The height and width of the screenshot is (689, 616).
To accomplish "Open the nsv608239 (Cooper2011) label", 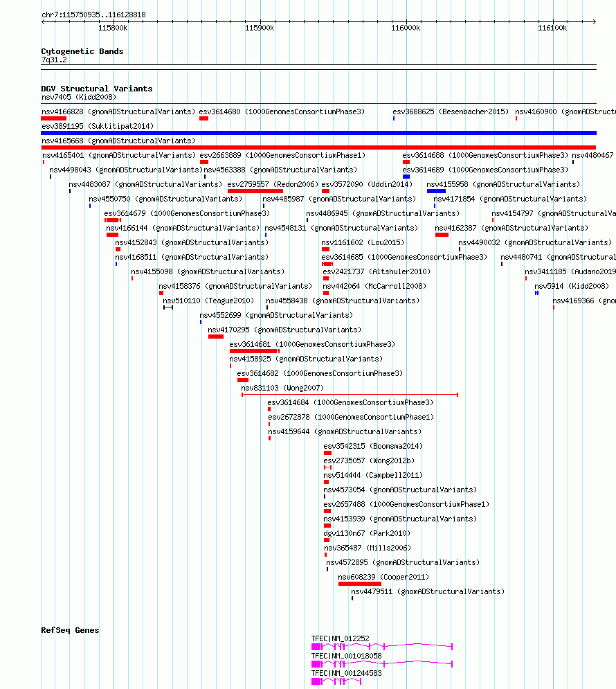I will point(383,577).
